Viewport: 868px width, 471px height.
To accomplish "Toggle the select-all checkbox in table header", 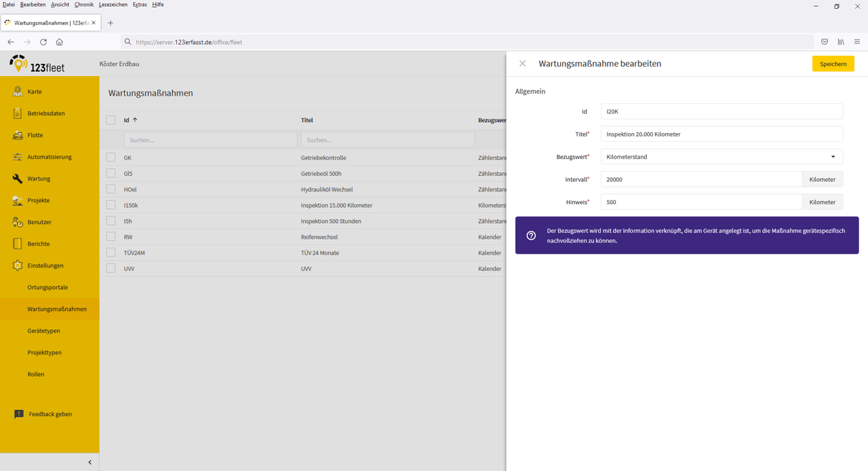I will (x=111, y=120).
